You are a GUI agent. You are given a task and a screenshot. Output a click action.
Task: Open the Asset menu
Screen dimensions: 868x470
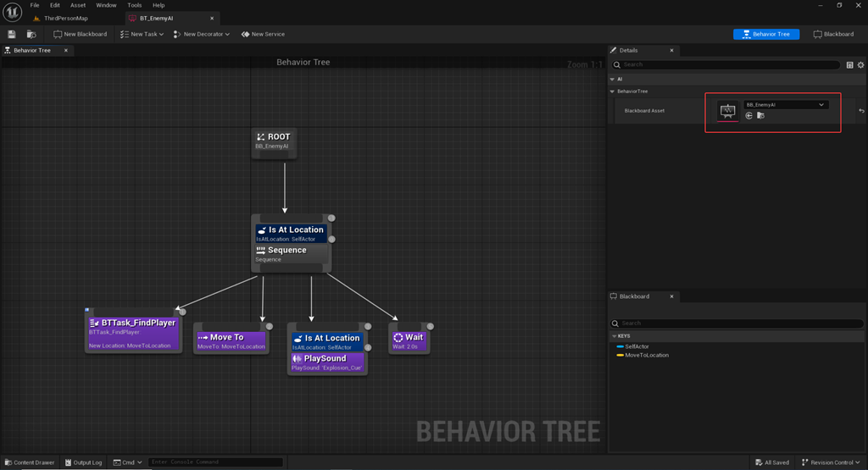point(78,5)
